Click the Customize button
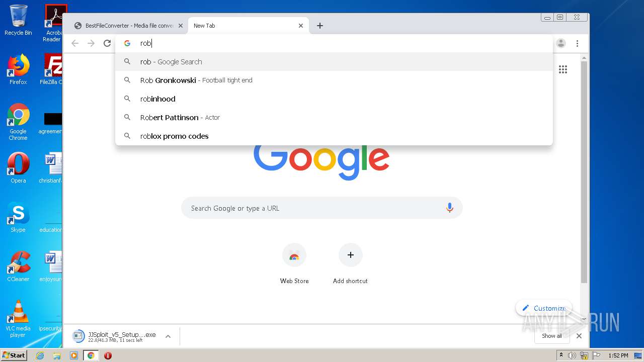The width and height of the screenshot is (644, 362). click(543, 308)
